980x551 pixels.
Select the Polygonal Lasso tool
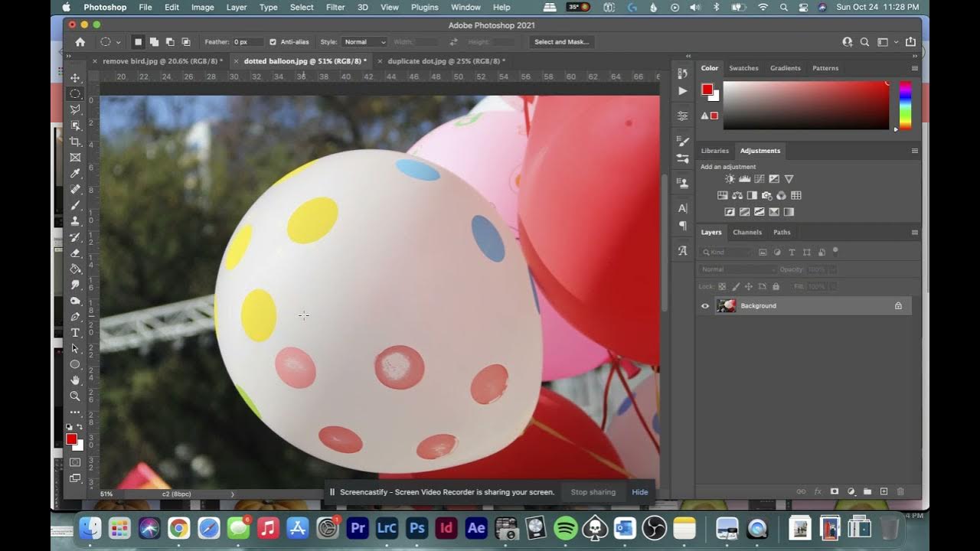click(x=75, y=110)
